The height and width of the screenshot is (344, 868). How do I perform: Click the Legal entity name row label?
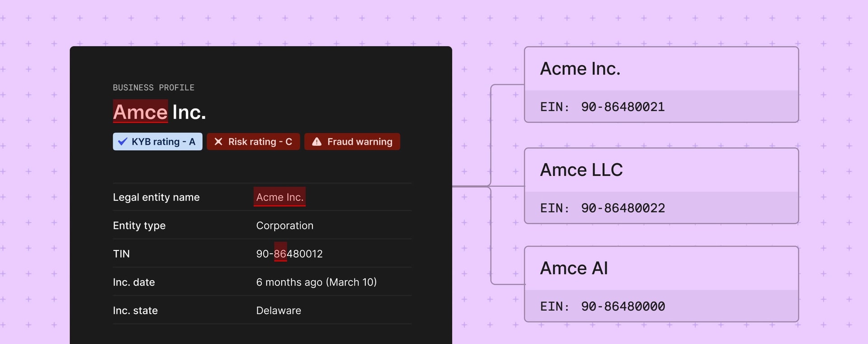(156, 197)
